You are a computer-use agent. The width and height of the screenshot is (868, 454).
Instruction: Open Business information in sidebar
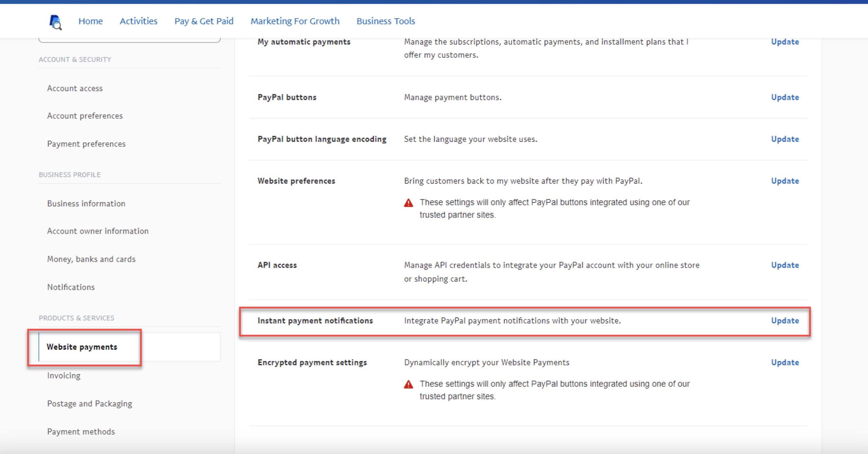coord(86,203)
